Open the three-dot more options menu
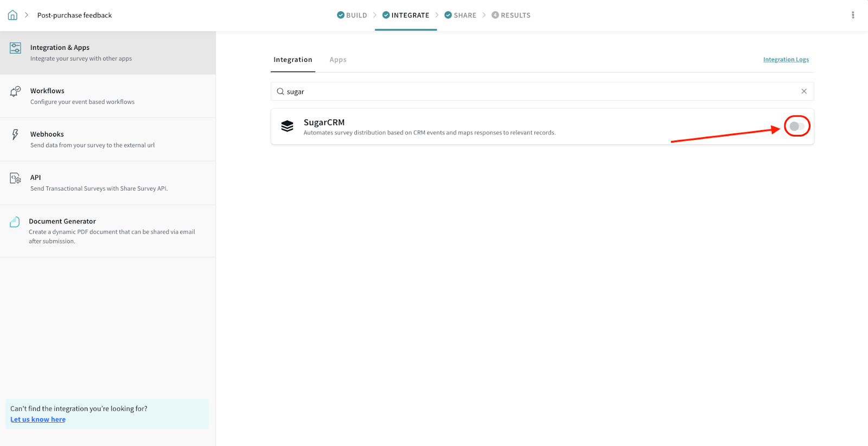Screen dimensions: 868x446 pyautogui.click(x=853, y=15)
